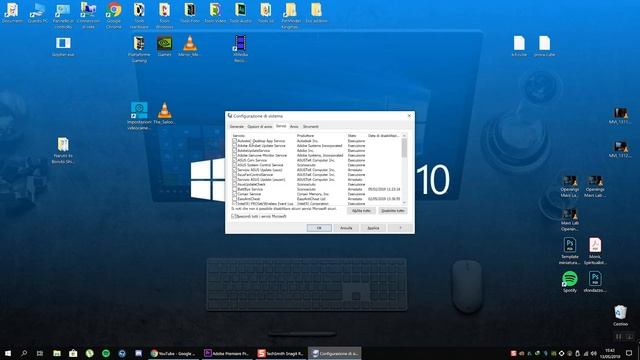This screenshot has width=640, height=360.
Task: Enable the EasyAntiCheat service checkbox
Action: click(235, 199)
